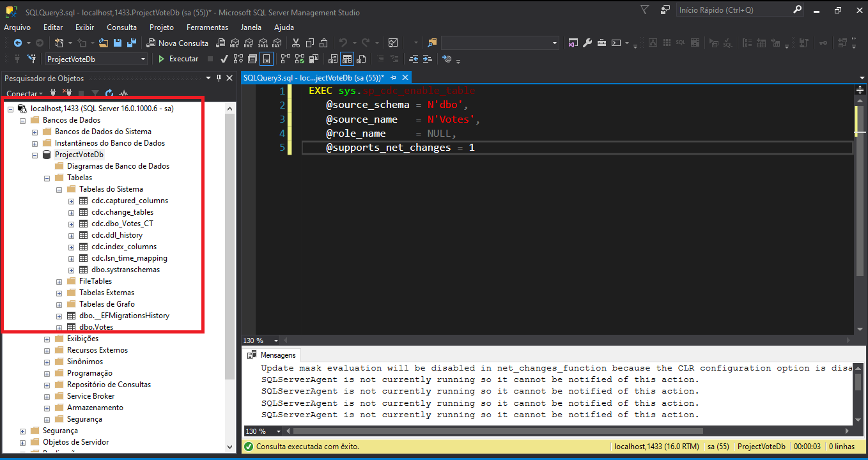Click the DMX query icon
The image size is (868, 460).
coord(248,43)
